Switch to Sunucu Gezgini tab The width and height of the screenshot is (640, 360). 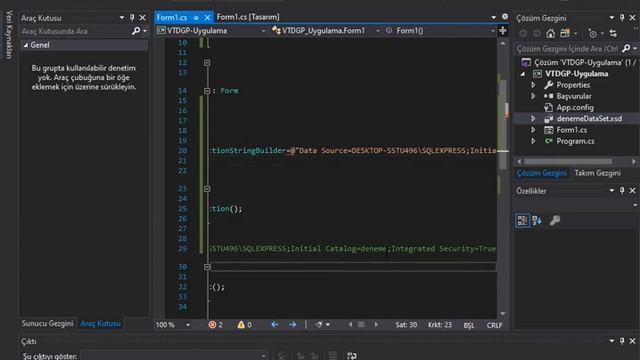click(47, 324)
